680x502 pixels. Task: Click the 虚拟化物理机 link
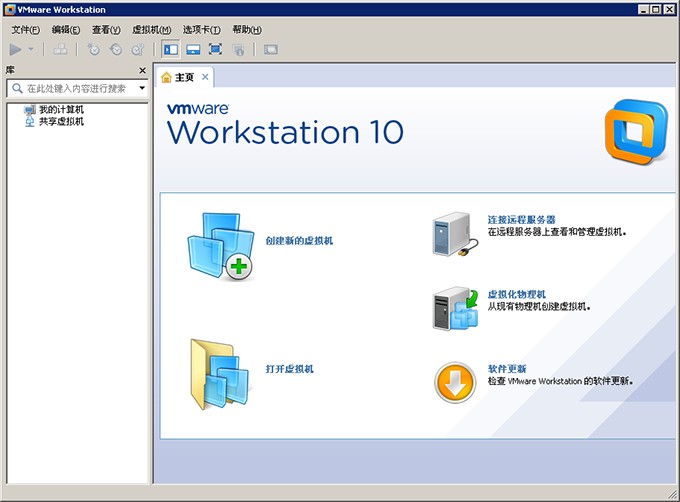tap(517, 294)
